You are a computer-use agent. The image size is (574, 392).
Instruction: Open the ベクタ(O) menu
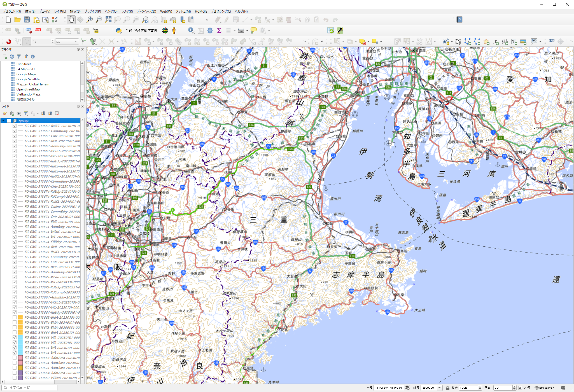point(111,11)
